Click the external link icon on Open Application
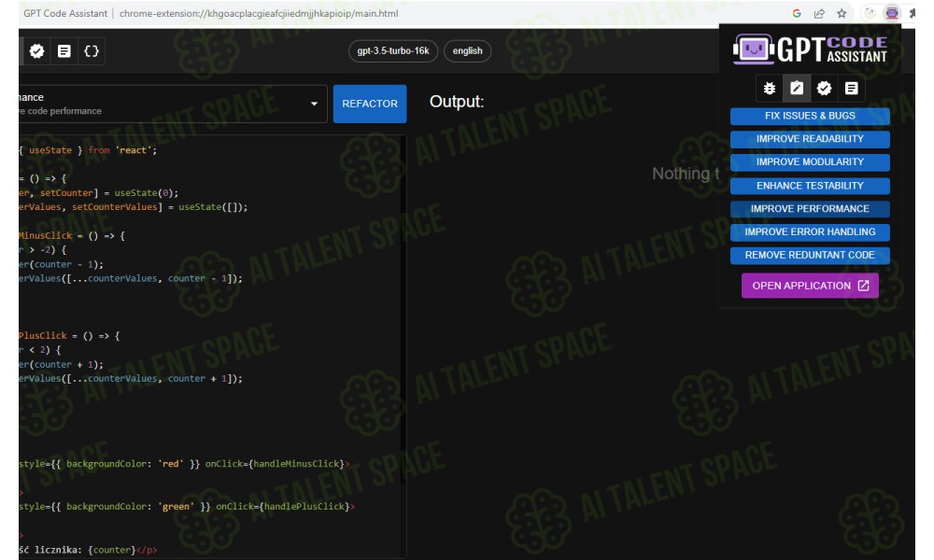 click(x=863, y=286)
